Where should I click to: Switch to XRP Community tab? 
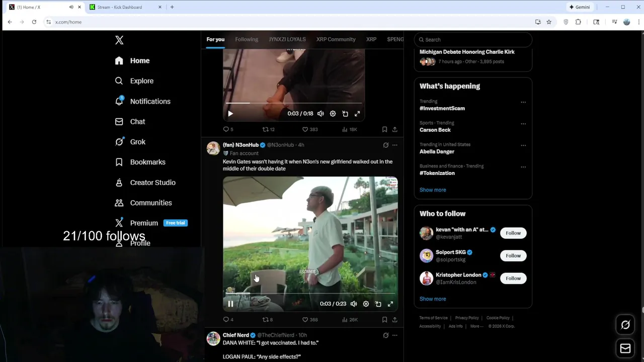[336, 39]
